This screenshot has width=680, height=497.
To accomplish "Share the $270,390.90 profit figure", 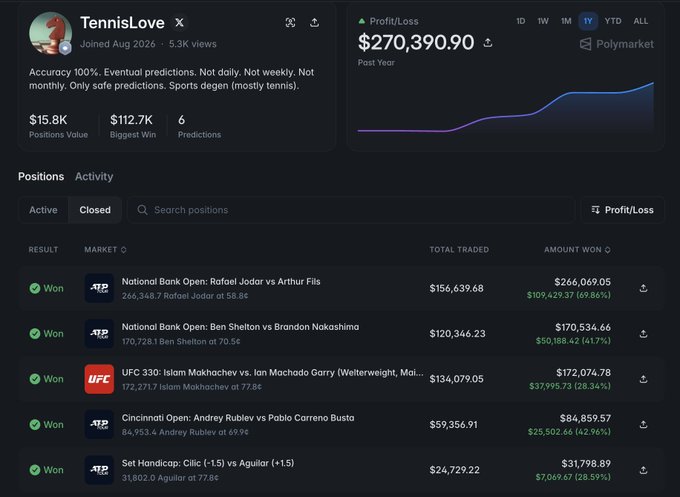I will pyautogui.click(x=488, y=43).
